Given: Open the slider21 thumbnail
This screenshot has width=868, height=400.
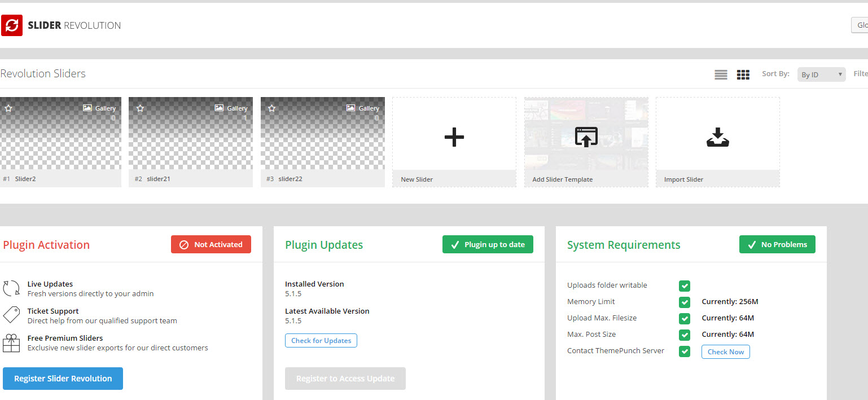Looking at the screenshot, I should pos(191,133).
